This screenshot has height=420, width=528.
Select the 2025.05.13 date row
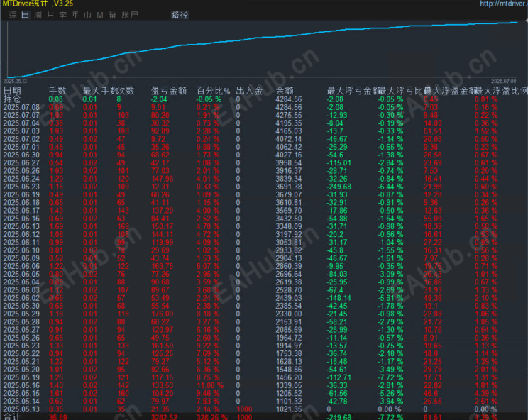(21, 409)
